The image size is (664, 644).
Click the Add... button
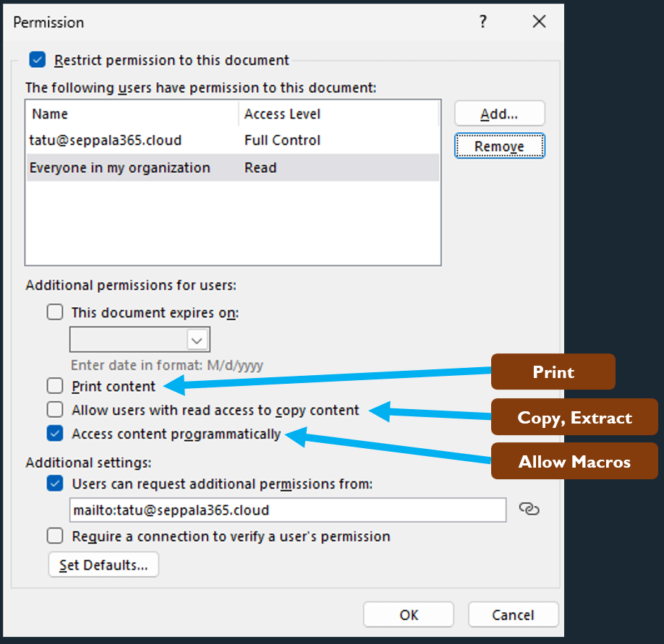[499, 114]
